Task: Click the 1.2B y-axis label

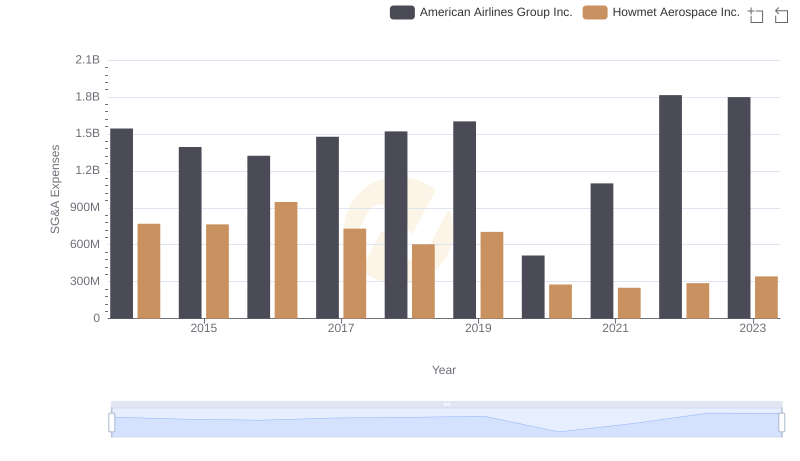Action: [x=87, y=170]
